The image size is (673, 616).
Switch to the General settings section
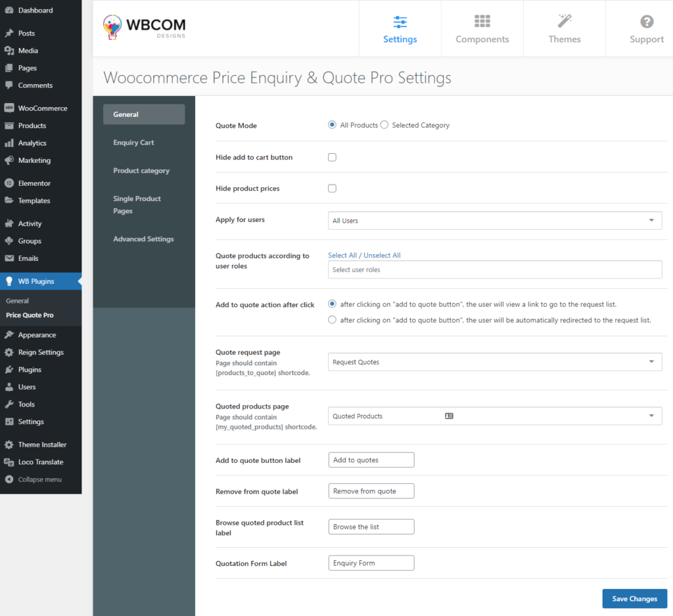(144, 114)
